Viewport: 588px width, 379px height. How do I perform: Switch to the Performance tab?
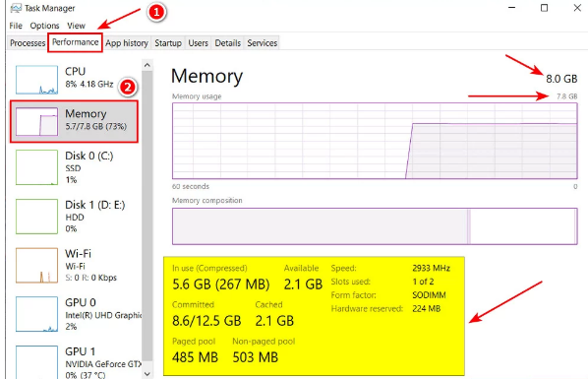click(75, 42)
